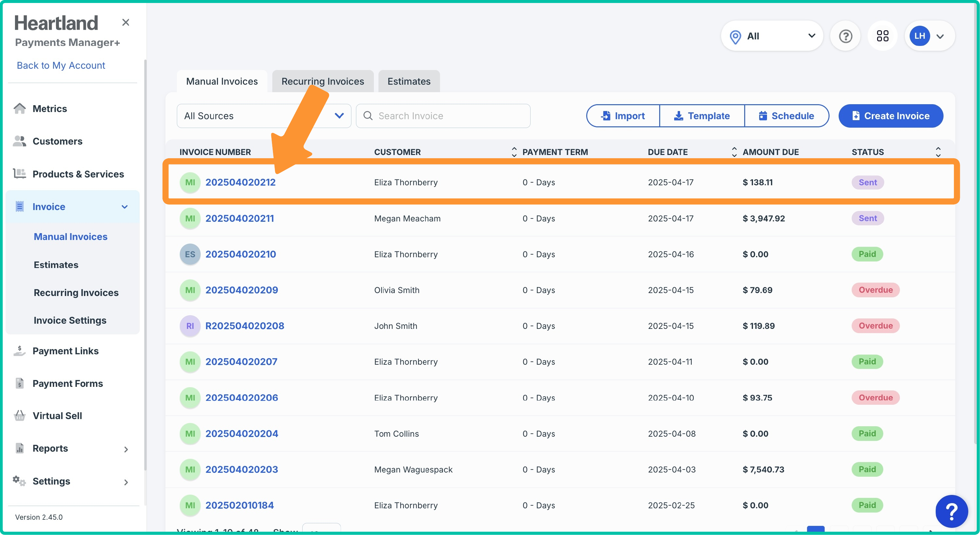980x535 pixels.
Task: Click the Metrics home icon
Action: [x=20, y=108]
